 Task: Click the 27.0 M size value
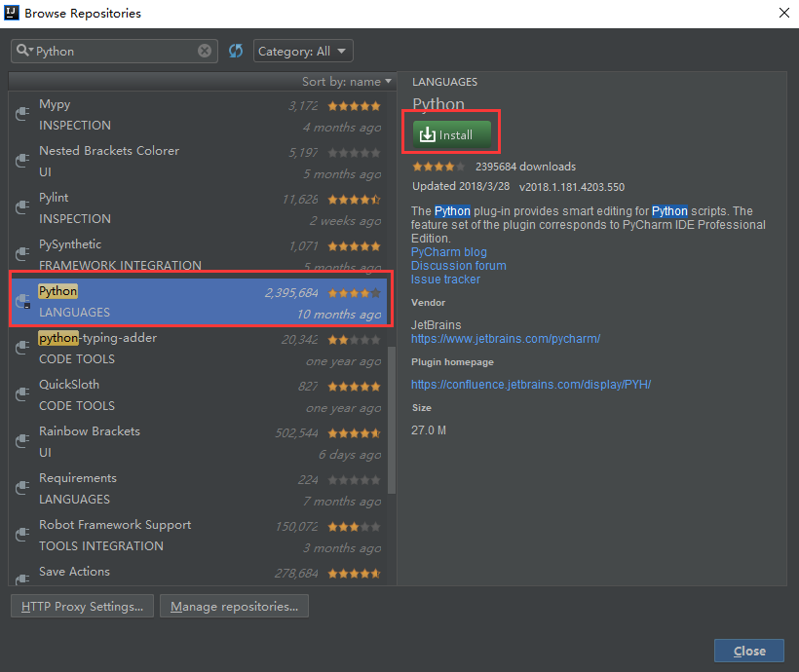[x=429, y=430]
